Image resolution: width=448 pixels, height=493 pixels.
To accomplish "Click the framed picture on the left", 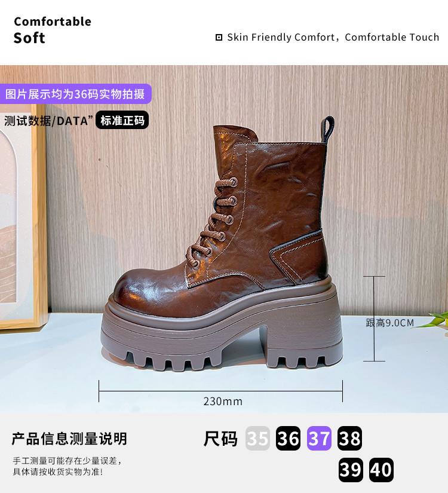I will (x=23, y=217).
